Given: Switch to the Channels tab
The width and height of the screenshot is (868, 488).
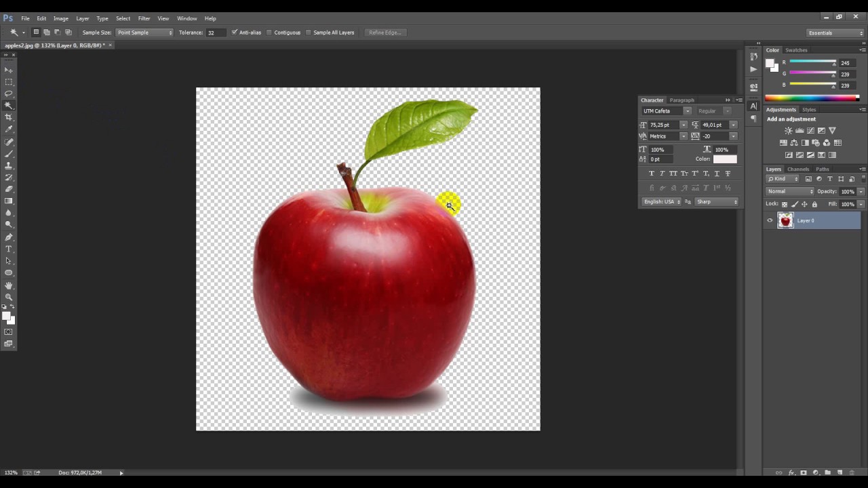Looking at the screenshot, I should click(x=797, y=169).
